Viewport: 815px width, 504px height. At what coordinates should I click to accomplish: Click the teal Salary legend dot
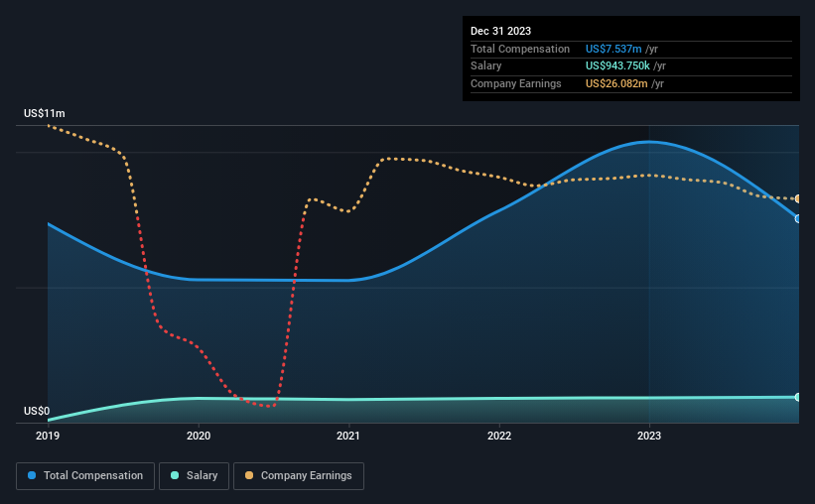point(175,475)
